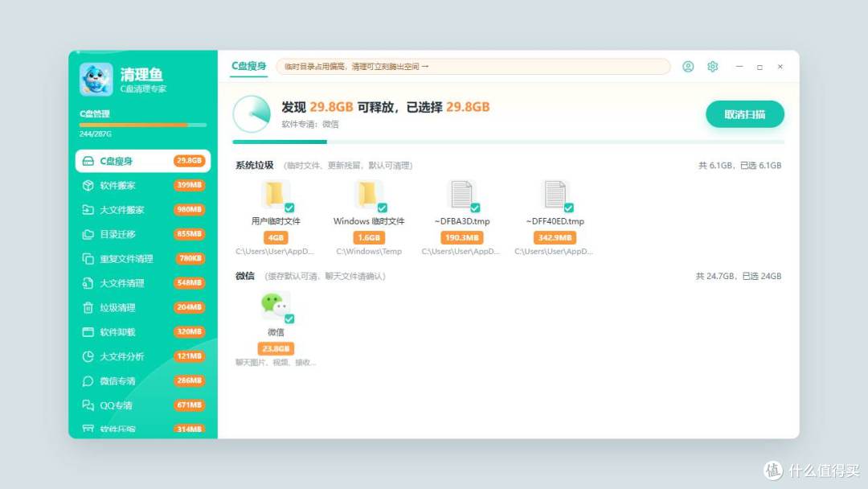Click the 微信 section heading

click(x=244, y=276)
